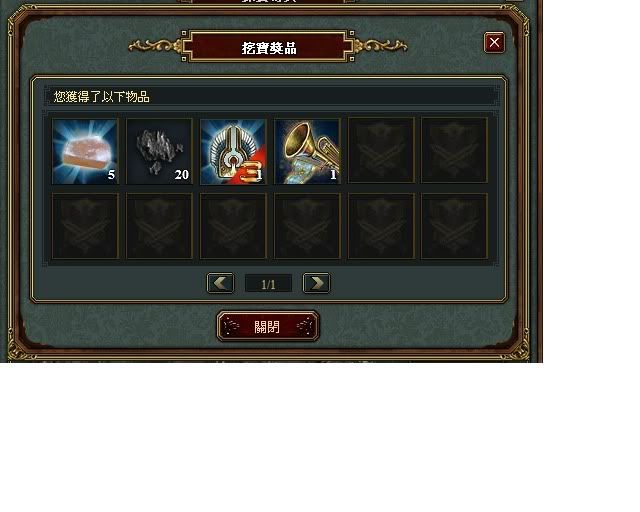The height and width of the screenshot is (512, 640).
Task: Select the helmet emblem reward with red 3
Action: click(233, 151)
